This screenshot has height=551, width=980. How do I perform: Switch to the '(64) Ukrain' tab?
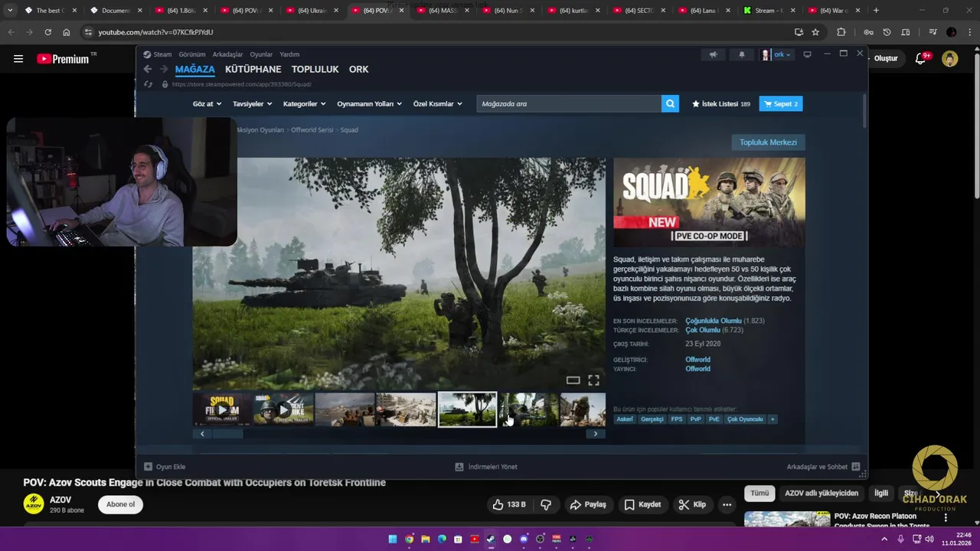pos(312,11)
